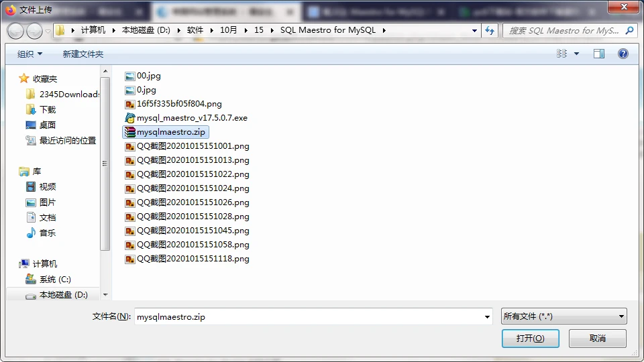
Task: Close the 文件上传 dialog
Action: [624, 7]
